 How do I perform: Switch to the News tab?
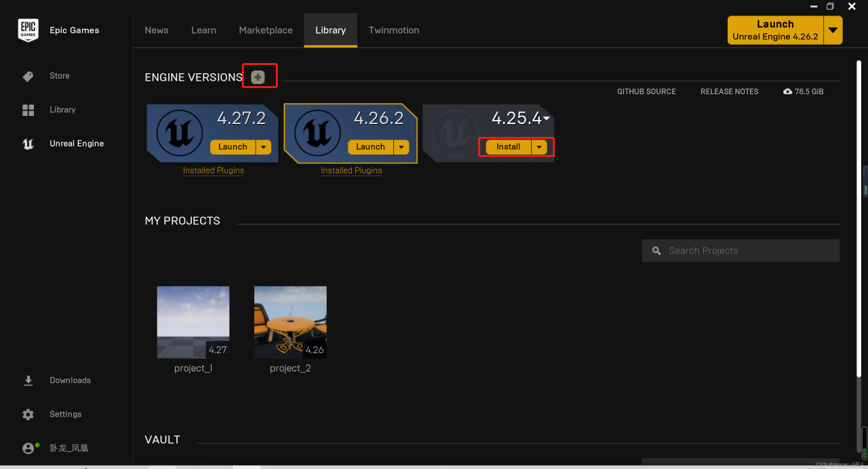point(157,30)
